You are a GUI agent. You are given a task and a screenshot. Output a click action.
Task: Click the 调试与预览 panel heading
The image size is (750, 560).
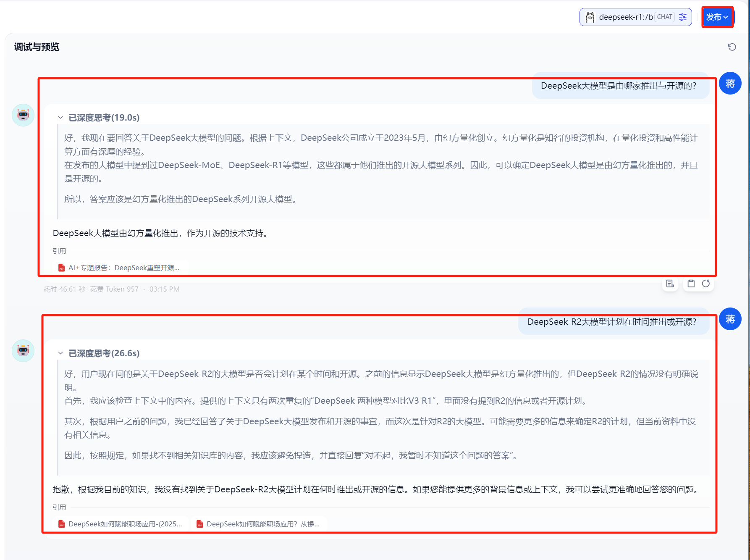pyautogui.click(x=37, y=47)
